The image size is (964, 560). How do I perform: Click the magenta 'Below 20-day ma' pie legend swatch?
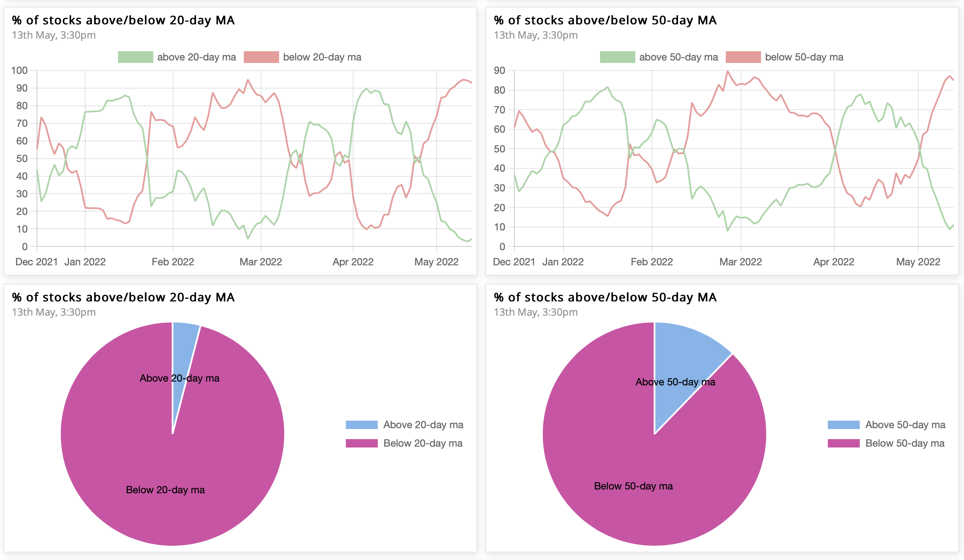click(361, 443)
